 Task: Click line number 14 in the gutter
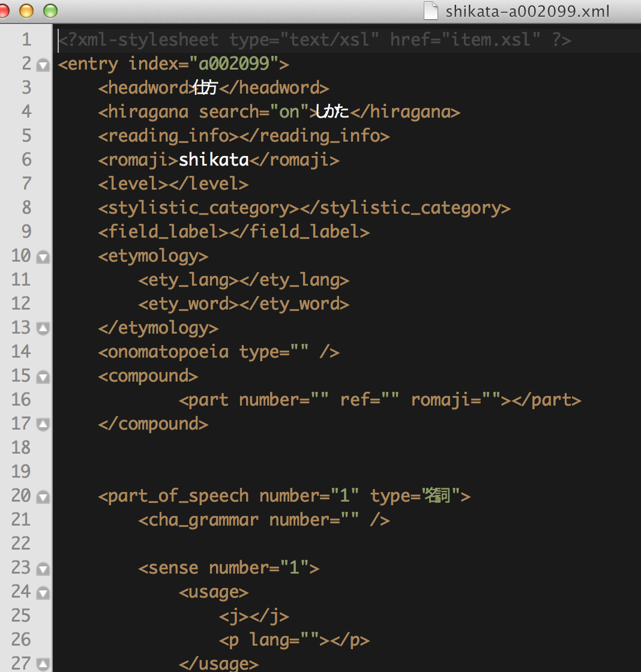(x=21, y=352)
